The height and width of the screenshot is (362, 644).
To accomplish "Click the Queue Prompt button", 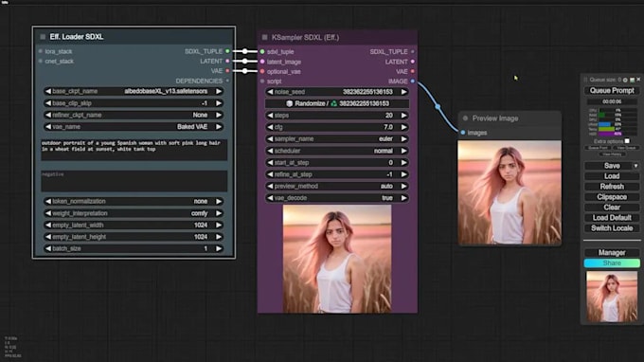I will (612, 90).
